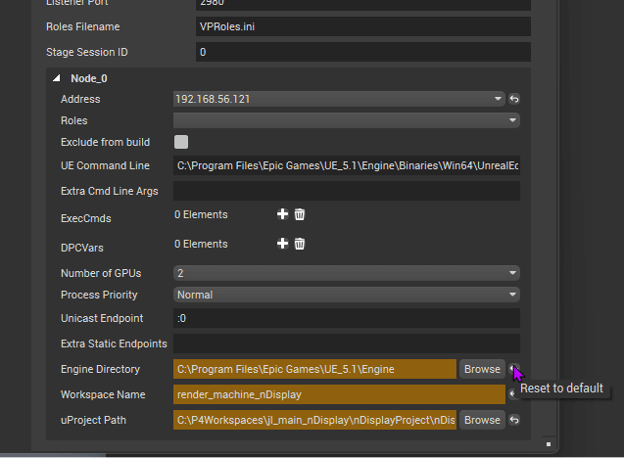Click the Unicast Endpoint input field
This screenshot has height=458, width=624.
345,318
